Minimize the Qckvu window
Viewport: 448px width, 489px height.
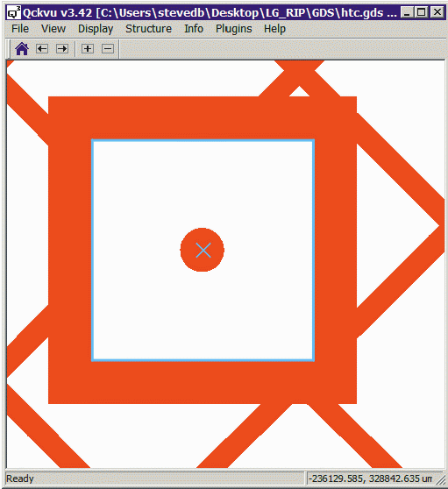[407, 12]
